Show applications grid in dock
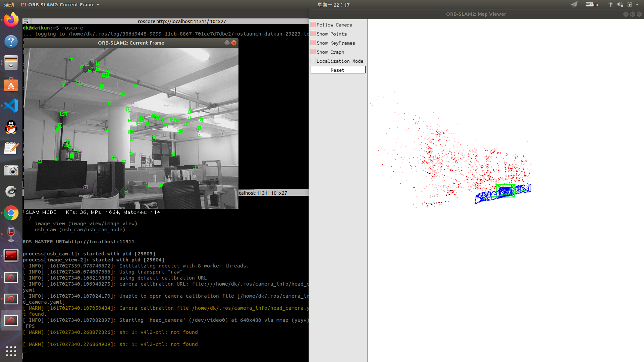The height and width of the screenshot is (362, 644). pyautogui.click(x=11, y=351)
